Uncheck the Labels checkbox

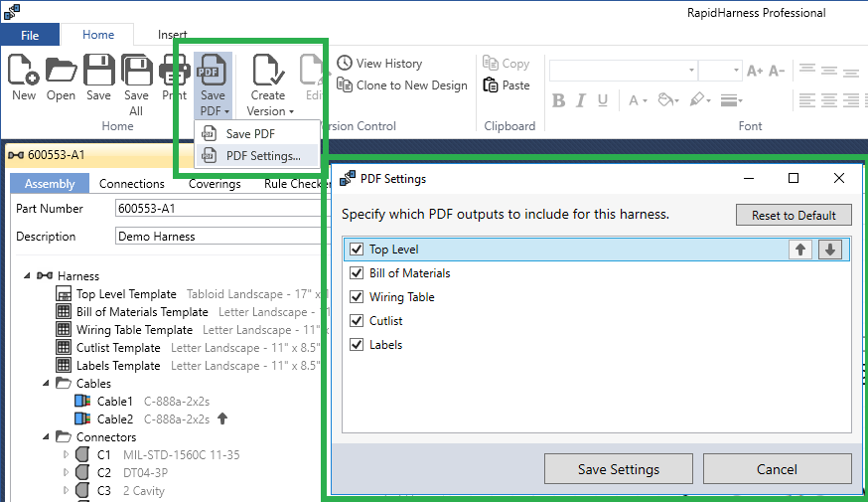coord(357,345)
